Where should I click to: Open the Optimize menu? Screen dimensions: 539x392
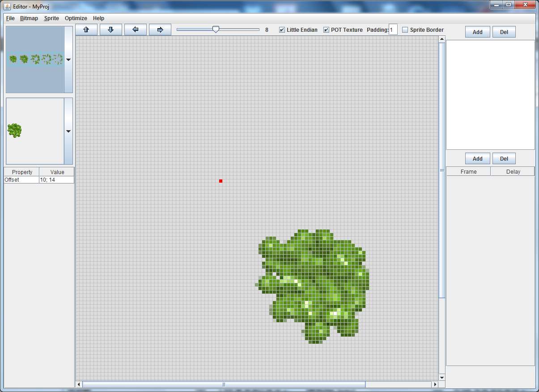point(75,18)
